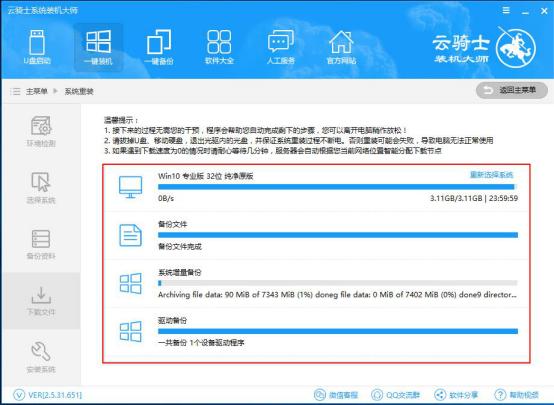The height and width of the screenshot is (405, 554).
Task: Open the 一键备份 section
Action: (159, 47)
